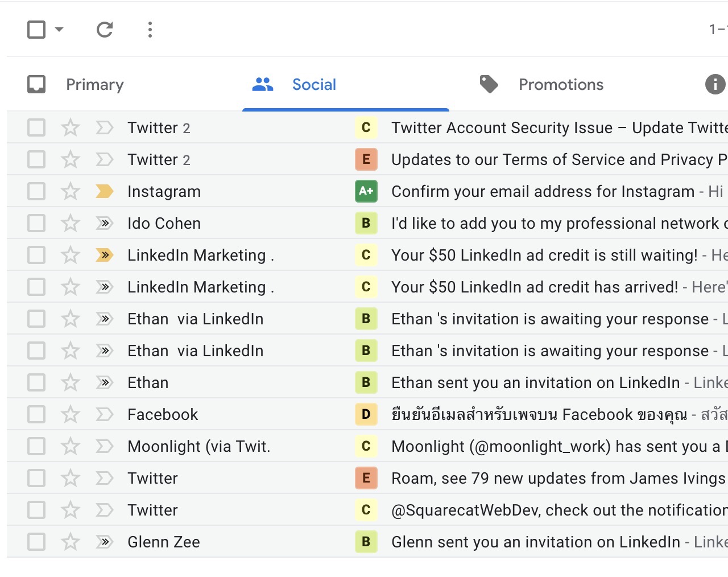Click the B label badge on Glenn Zee email
The image size is (728, 577).
click(x=366, y=542)
